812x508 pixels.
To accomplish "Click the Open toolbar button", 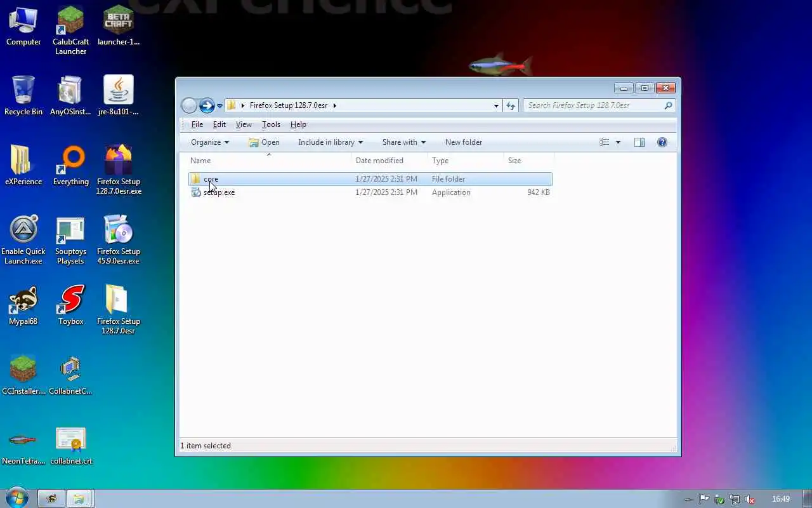I will pyautogui.click(x=264, y=142).
